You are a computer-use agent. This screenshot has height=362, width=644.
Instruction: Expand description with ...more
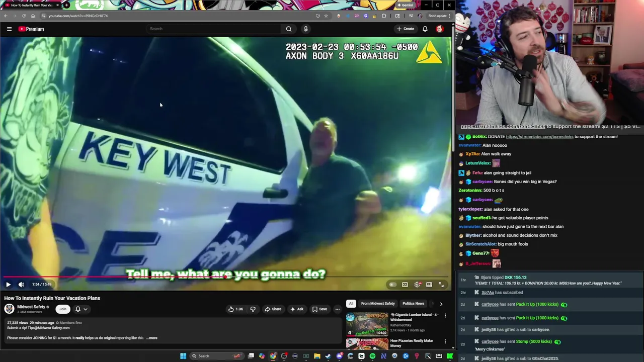click(152, 338)
